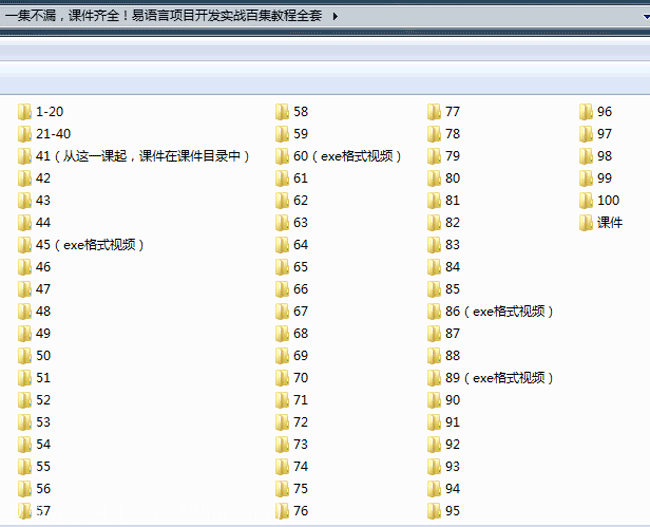Viewport: 650px width, 527px height.
Task: Select the folder name 46
Action: point(43,267)
